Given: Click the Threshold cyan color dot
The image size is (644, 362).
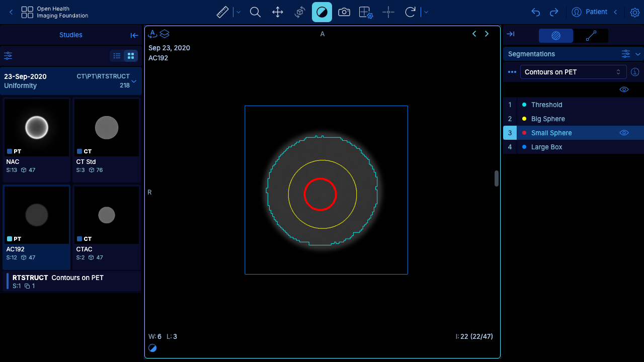Looking at the screenshot, I should click(x=524, y=105).
